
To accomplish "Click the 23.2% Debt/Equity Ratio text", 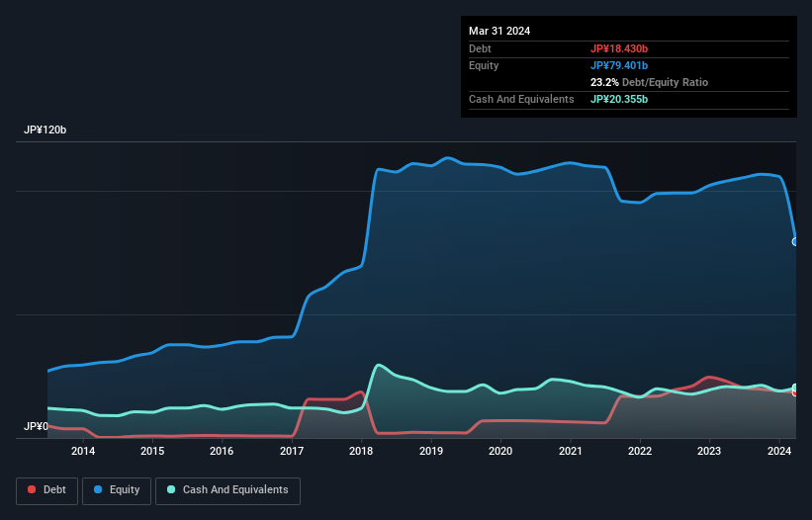I will 649,82.
